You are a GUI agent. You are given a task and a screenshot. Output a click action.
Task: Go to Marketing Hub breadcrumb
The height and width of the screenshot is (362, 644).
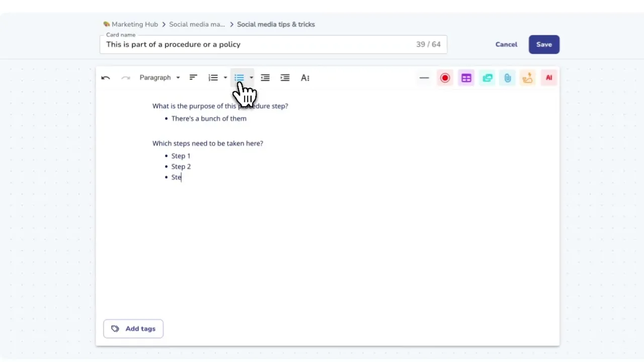tap(130, 24)
